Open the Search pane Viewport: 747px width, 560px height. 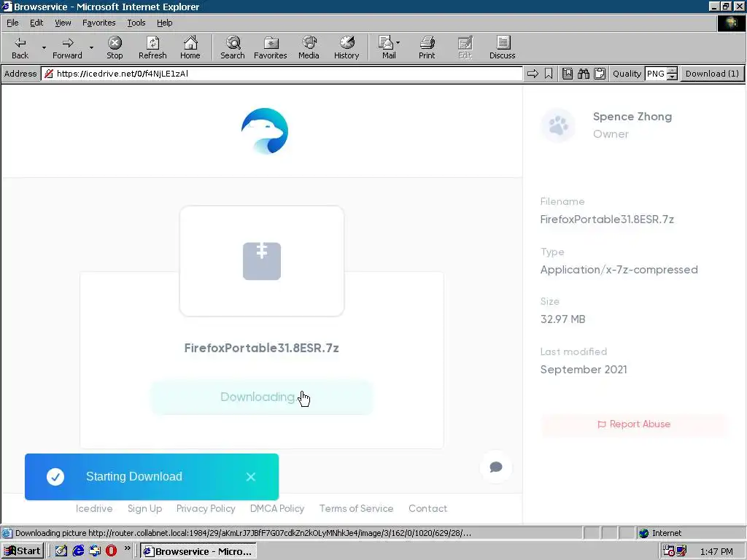click(233, 47)
